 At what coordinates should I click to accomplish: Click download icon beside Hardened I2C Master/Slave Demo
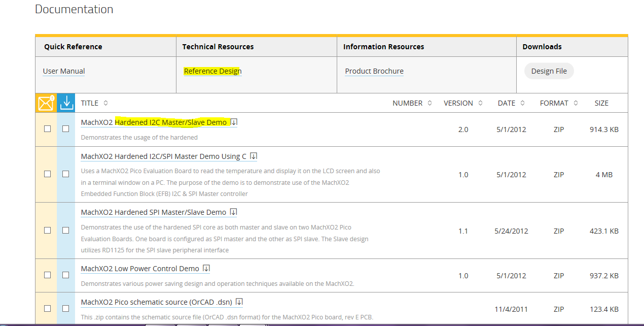click(x=234, y=122)
